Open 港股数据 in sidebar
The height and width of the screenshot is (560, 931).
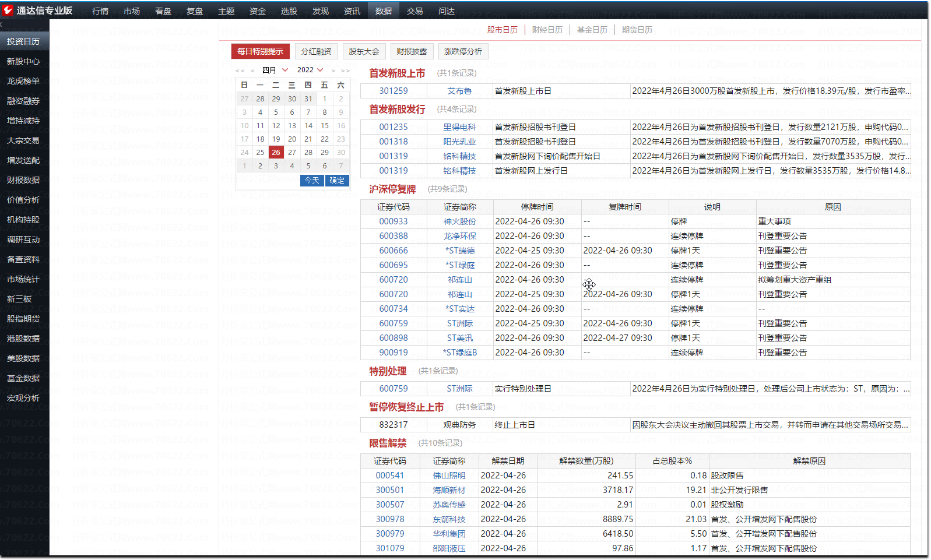coord(24,339)
